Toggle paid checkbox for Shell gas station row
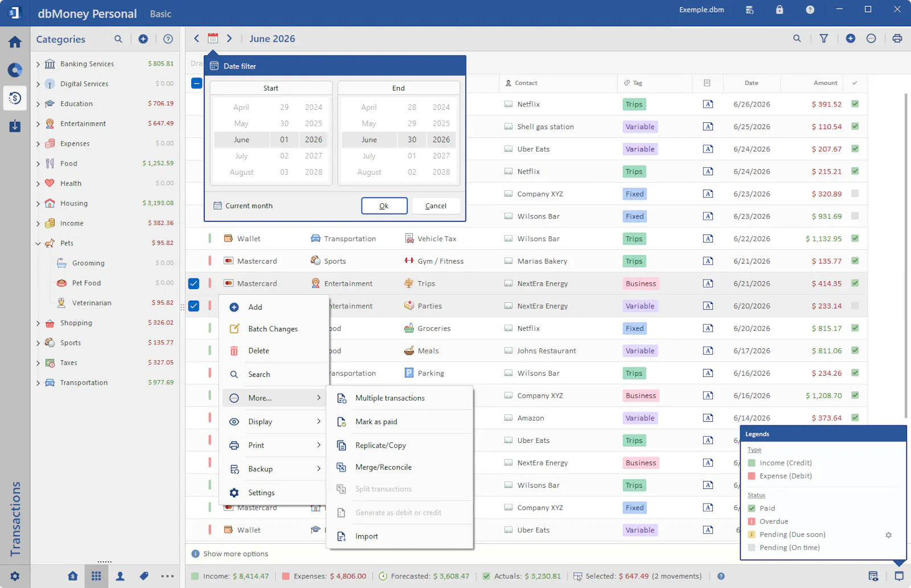 tap(855, 126)
